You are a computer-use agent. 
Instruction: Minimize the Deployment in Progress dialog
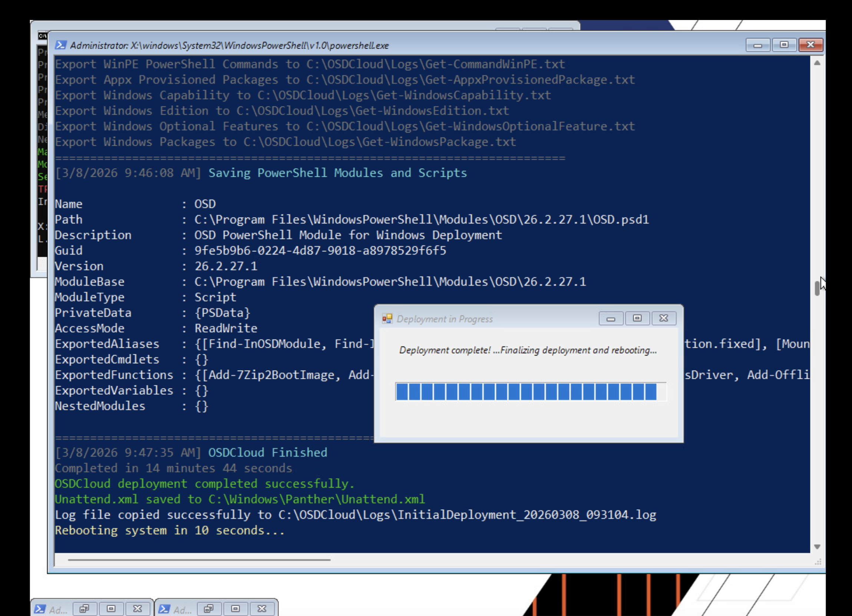tap(611, 318)
